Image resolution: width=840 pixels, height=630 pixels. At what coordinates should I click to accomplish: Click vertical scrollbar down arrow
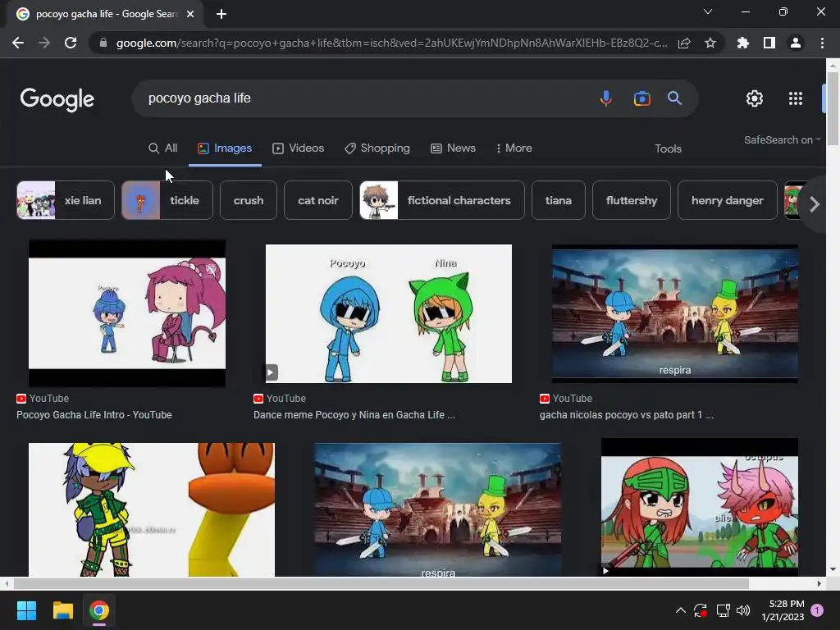[x=833, y=569]
